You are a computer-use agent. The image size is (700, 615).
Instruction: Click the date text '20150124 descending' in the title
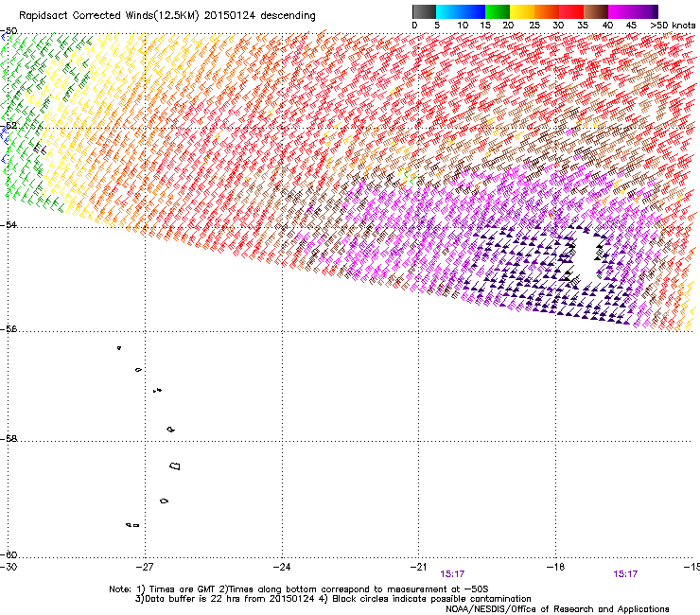259,16
